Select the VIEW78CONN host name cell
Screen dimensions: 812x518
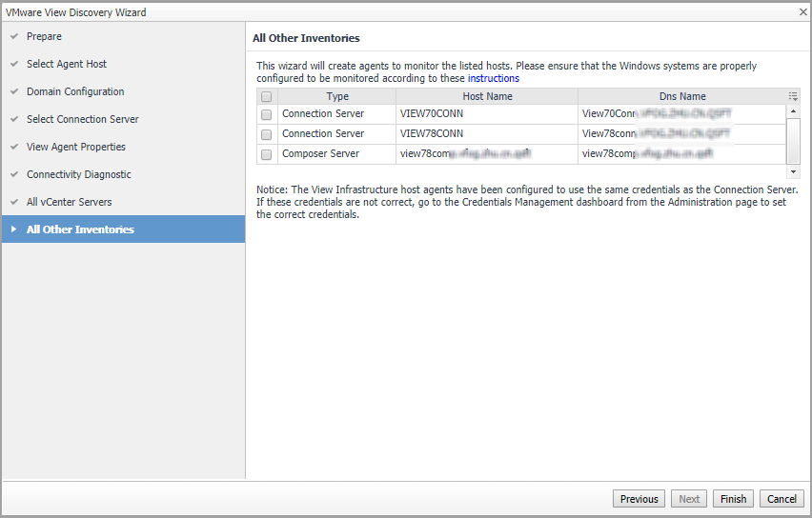click(x=487, y=134)
